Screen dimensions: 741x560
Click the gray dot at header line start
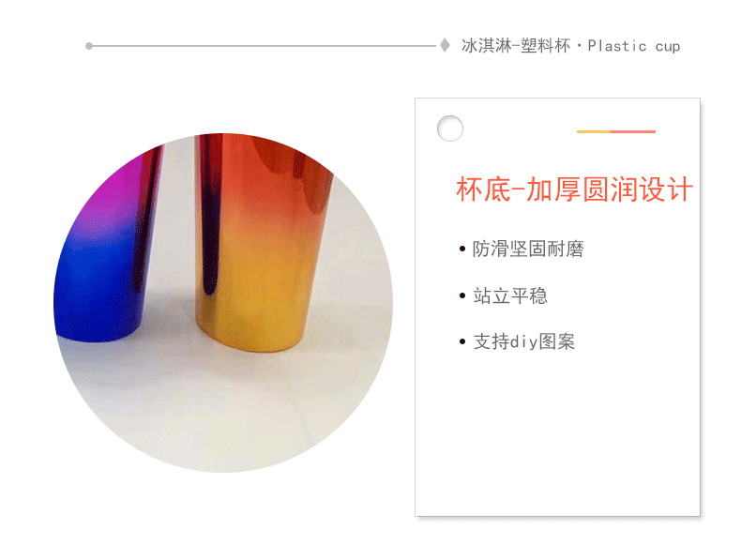89,46
